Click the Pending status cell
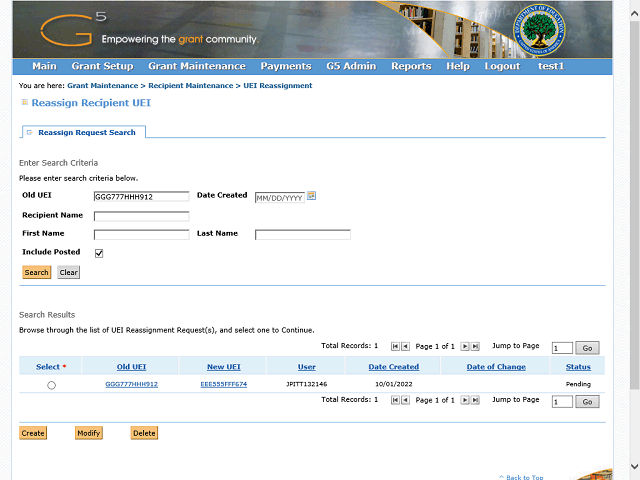The height and width of the screenshot is (480, 640). (x=578, y=384)
